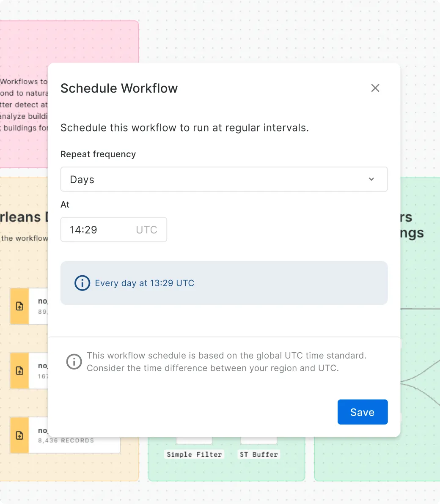440x504 pixels.
Task: Open the Repeat frequency Days dropdown
Action: 224,179
